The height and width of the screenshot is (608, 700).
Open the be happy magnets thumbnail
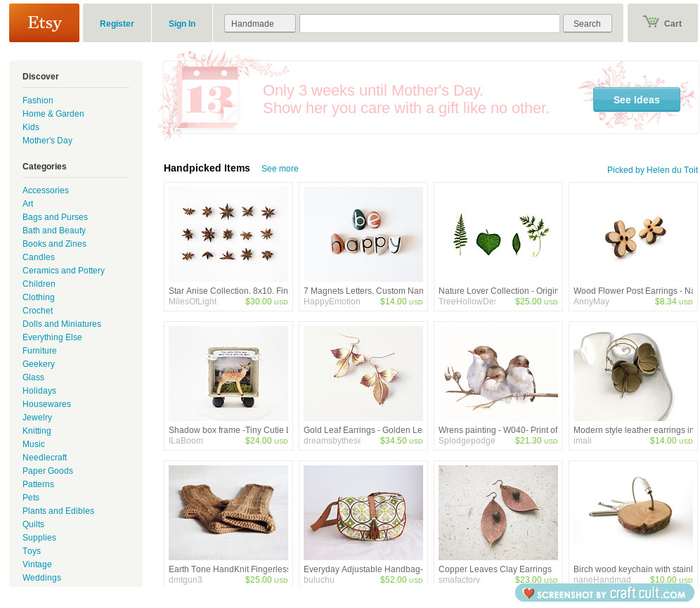click(x=363, y=234)
